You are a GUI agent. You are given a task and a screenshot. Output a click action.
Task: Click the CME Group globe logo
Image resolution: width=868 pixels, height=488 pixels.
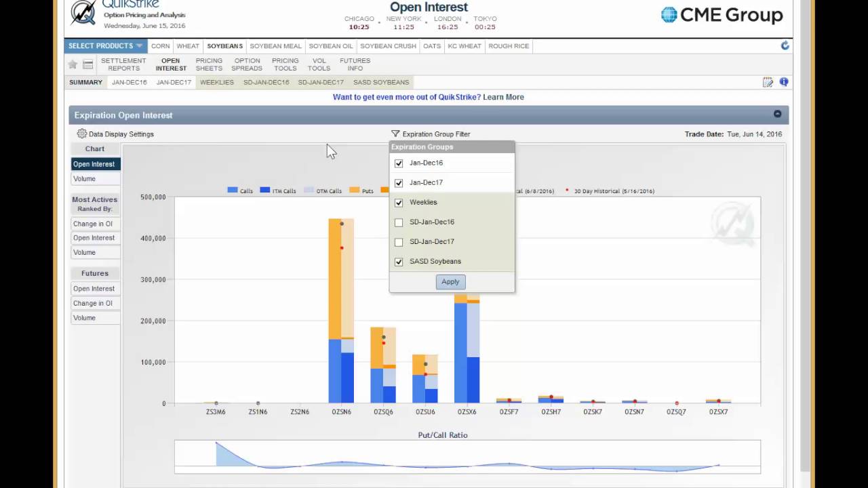(x=669, y=15)
